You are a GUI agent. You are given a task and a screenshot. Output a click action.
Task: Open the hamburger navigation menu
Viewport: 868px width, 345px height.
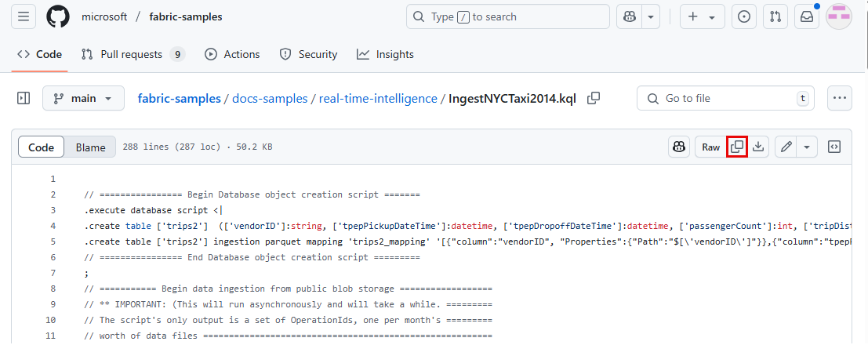24,16
